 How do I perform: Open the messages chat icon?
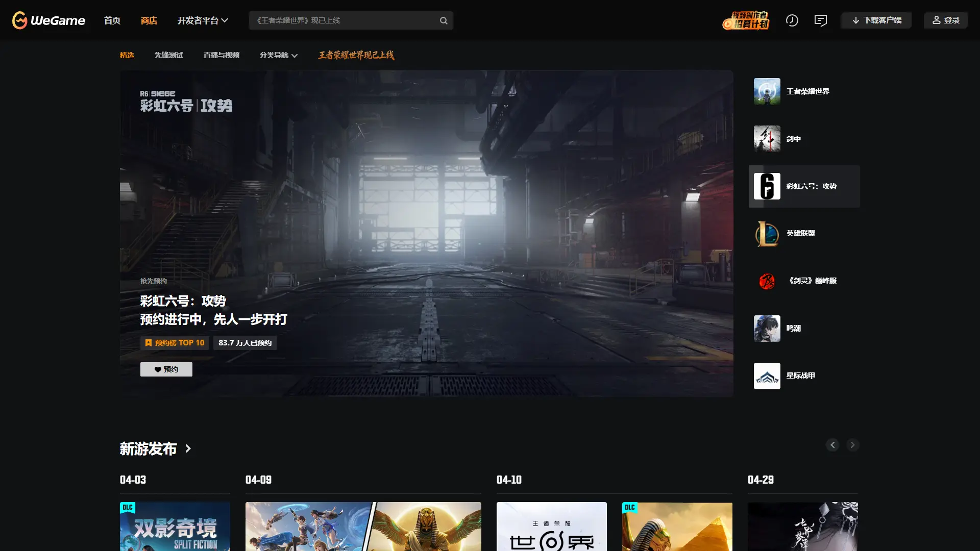coord(820,20)
